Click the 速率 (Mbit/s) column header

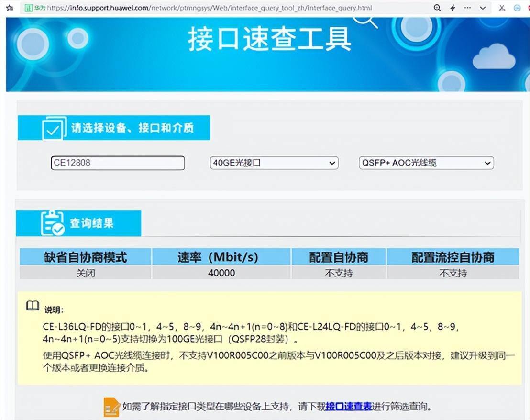pyautogui.click(x=221, y=257)
